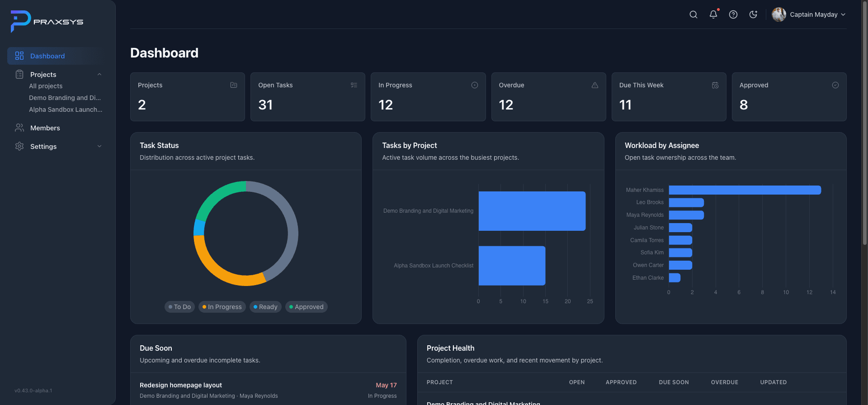Open All projects link
Screen dimensions: 868x405
click(x=46, y=86)
